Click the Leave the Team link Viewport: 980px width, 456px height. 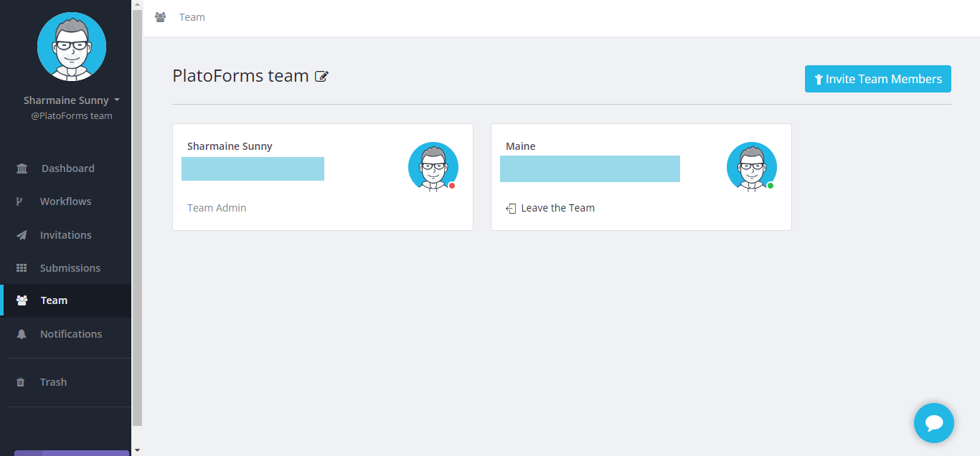point(557,208)
